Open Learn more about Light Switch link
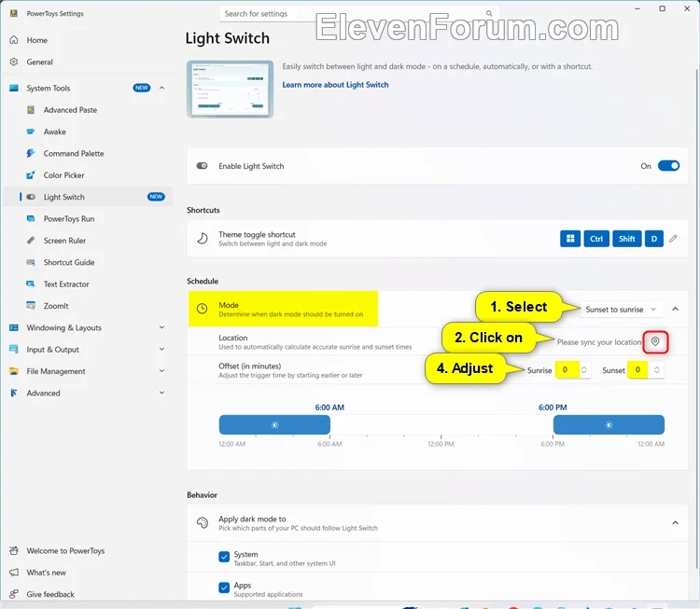 tap(335, 85)
